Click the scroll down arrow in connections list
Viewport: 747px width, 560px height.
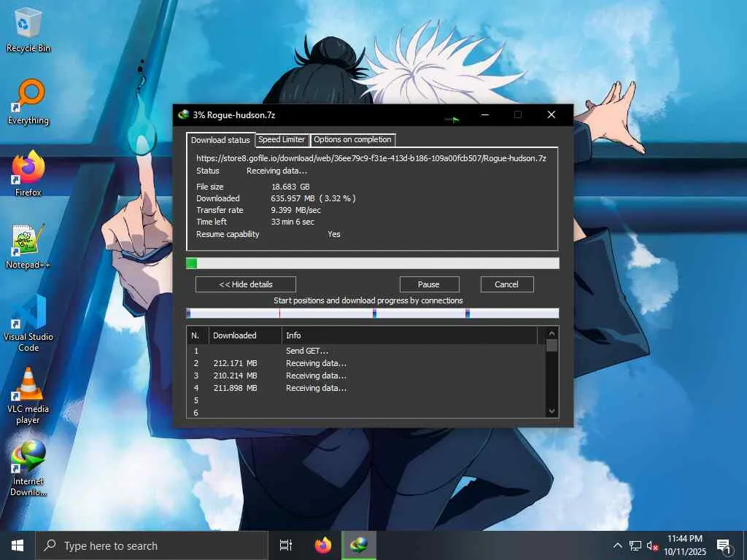click(x=551, y=411)
